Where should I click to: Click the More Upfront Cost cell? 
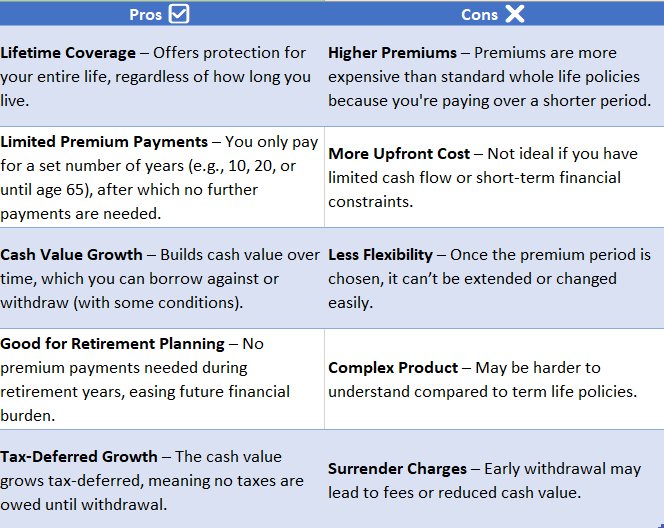pos(494,177)
